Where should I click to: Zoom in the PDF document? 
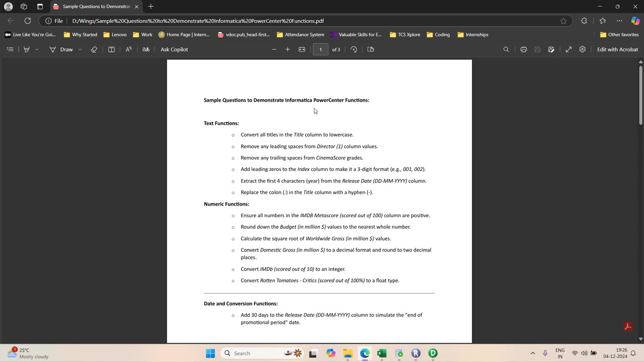pyautogui.click(x=288, y=49)
